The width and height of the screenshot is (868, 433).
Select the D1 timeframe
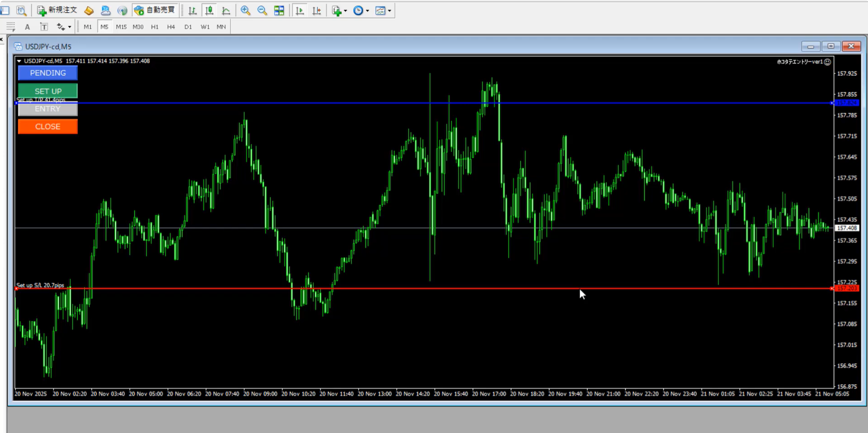188,27
